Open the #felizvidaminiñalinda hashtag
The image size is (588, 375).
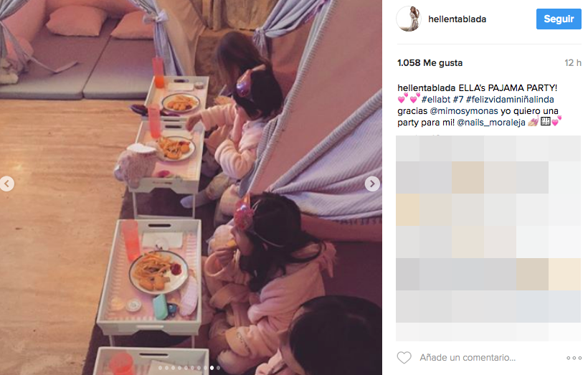510,100
